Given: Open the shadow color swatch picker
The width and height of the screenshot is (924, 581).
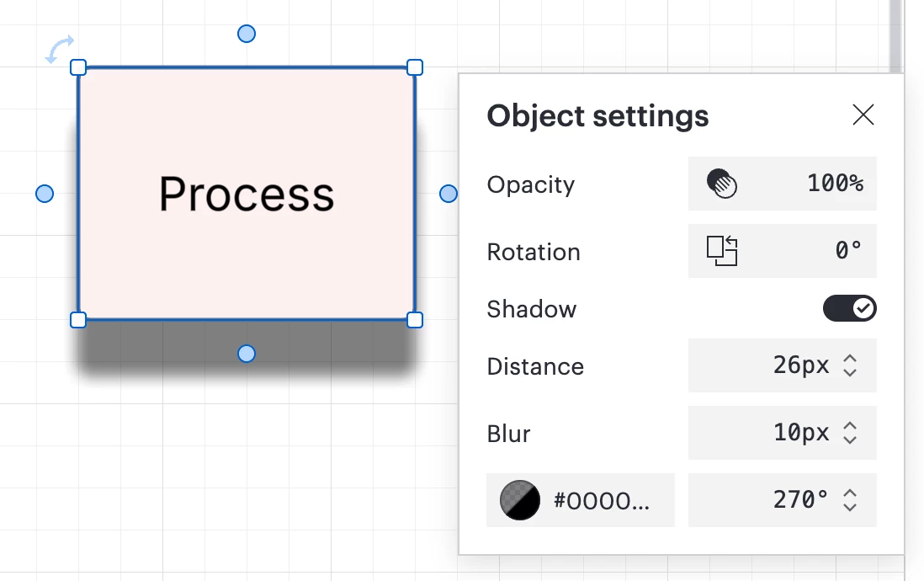Looking at the screenshot, I should [x=520, y=500].
